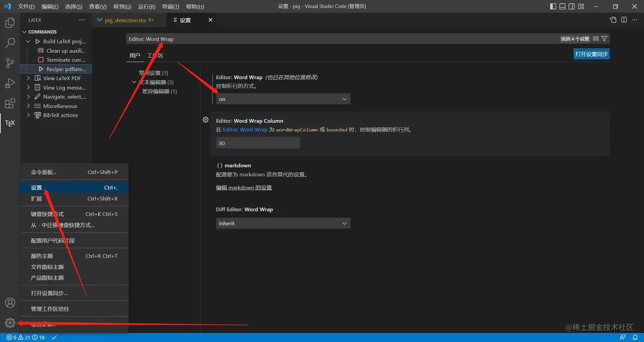Image resolution: width=644 pixels, height=342 pixels.
Task: Click Recipe: pdflatex item
Action: coord(56,69)
